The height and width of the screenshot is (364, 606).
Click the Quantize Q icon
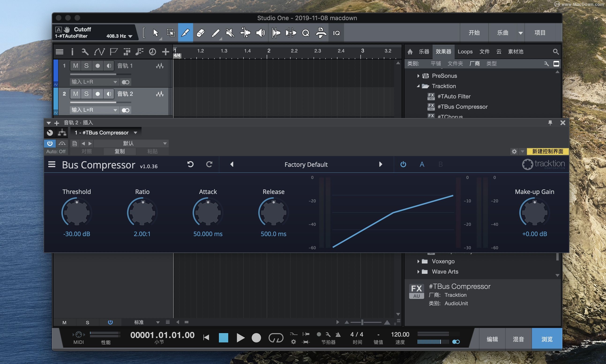click(x=306, y=33)
